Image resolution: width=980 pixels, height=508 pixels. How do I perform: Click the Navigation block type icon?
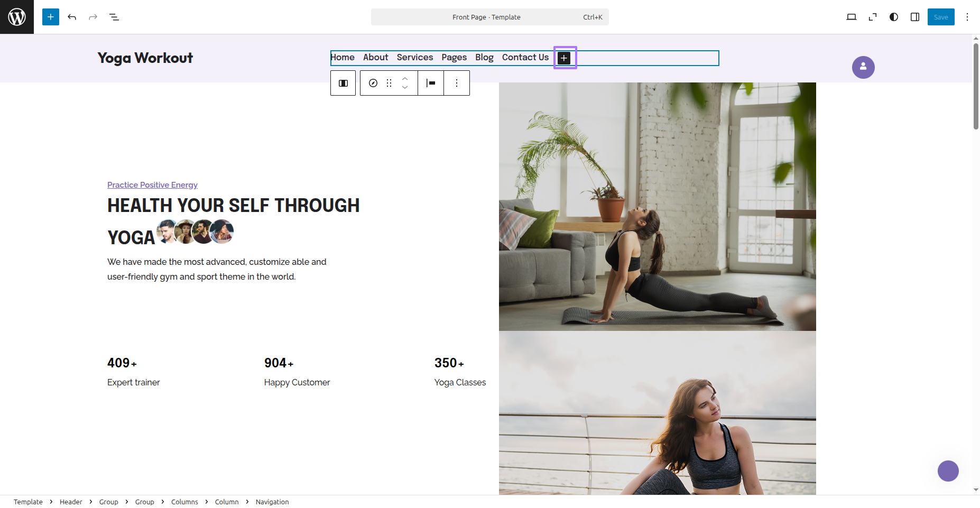click(373, 83)
